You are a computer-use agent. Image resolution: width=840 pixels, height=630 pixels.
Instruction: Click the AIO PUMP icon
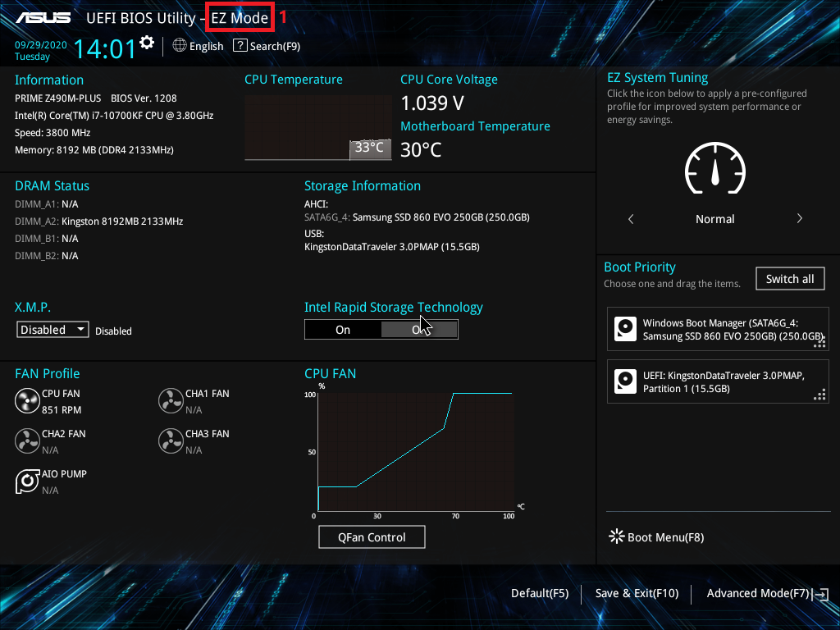tap(26, 480)
